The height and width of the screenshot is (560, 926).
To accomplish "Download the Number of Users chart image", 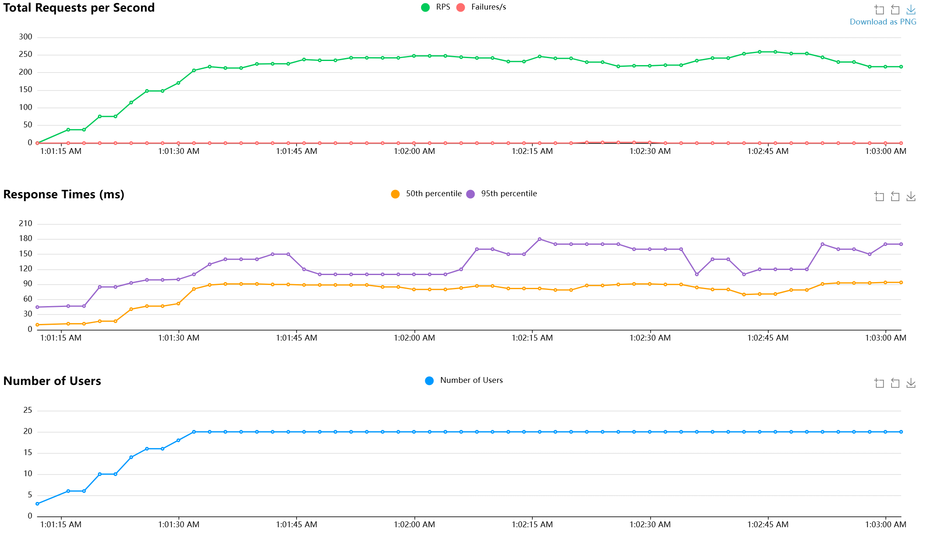I will (911, 383).
